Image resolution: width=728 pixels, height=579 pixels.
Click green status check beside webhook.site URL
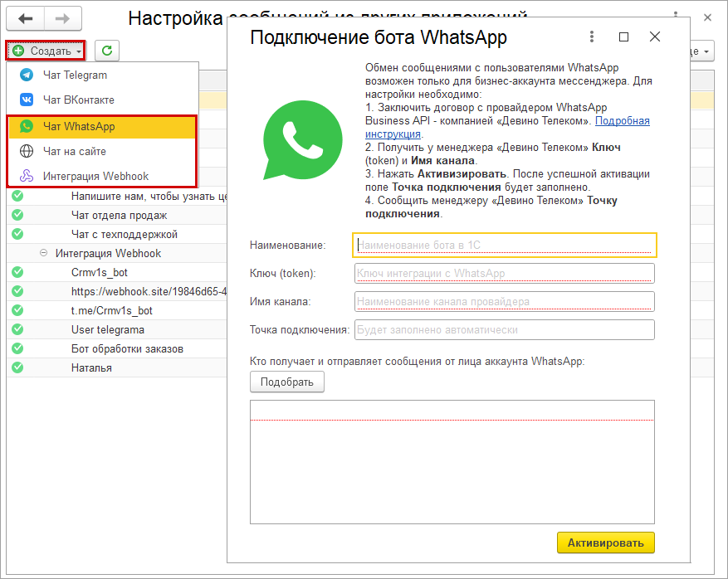(x=17, y=291)
